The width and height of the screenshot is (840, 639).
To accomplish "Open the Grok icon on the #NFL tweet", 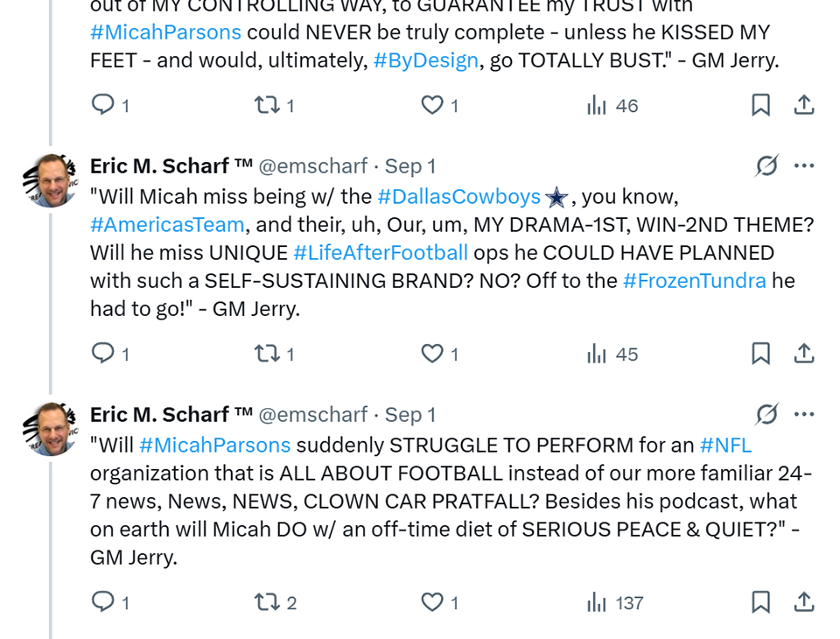I will point(766,414).
